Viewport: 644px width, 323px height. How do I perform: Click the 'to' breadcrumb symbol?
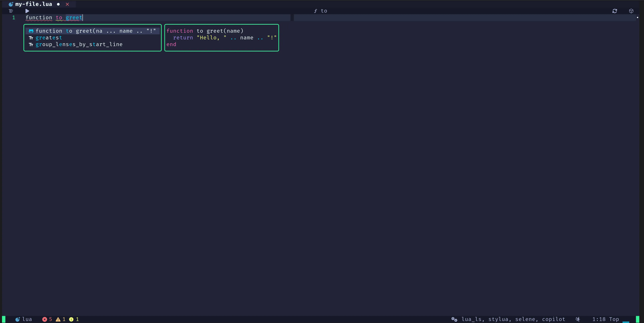(324, 11)
